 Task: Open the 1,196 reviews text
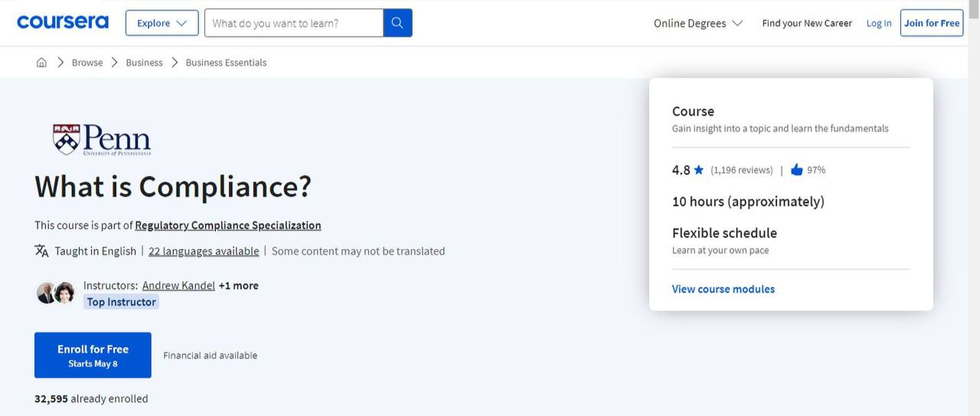742,170
